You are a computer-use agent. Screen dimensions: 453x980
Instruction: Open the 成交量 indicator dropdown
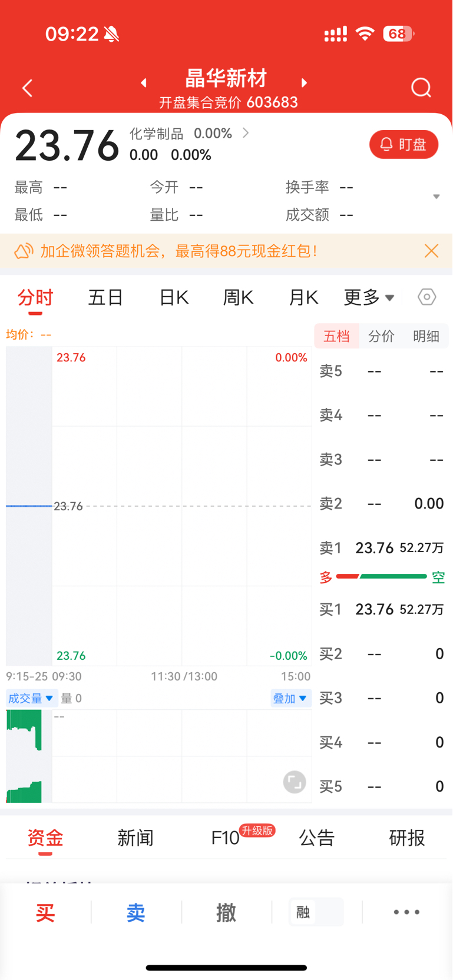coord(31,699)
